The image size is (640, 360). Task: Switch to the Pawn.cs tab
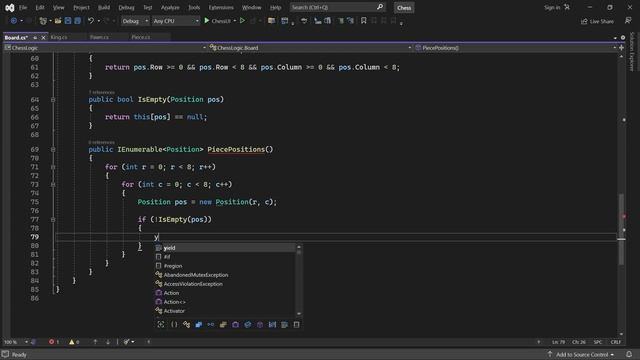point(99,37)
